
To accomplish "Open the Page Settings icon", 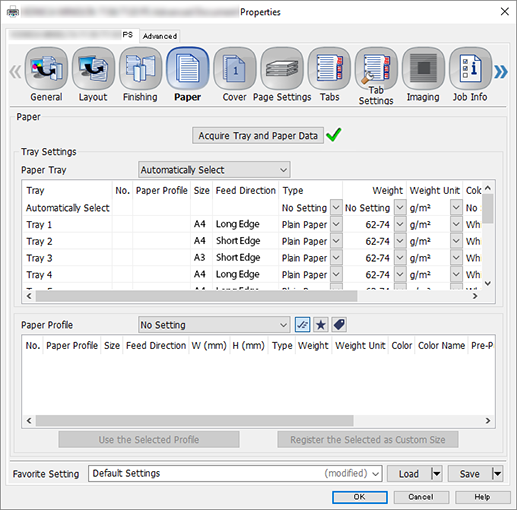I will coord(282,69).
